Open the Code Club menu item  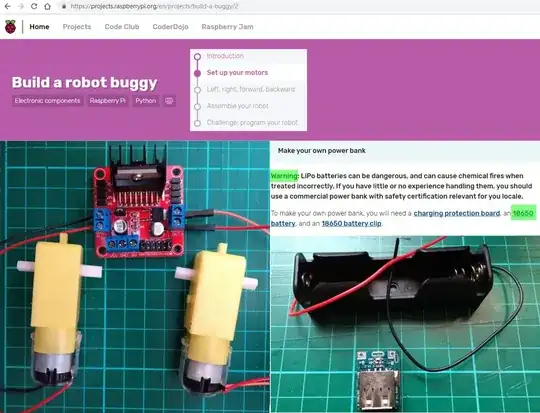[122, 27]
